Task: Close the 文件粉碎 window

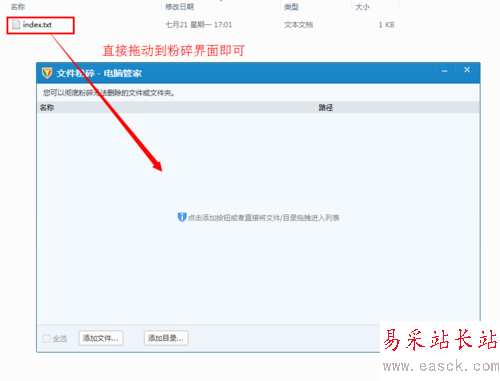Action: tap(467, 70)
